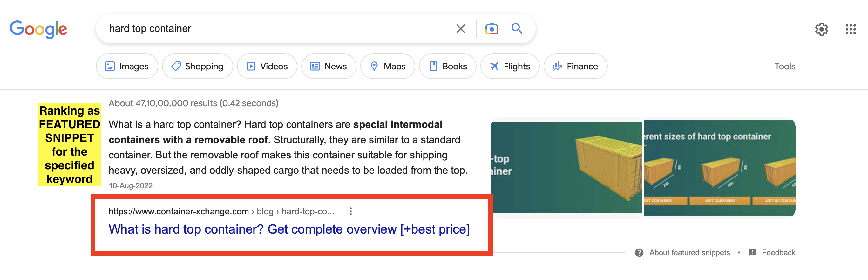The image size is (868, 280).
Task: Select the News filter
Action: (x=329, y=66)
